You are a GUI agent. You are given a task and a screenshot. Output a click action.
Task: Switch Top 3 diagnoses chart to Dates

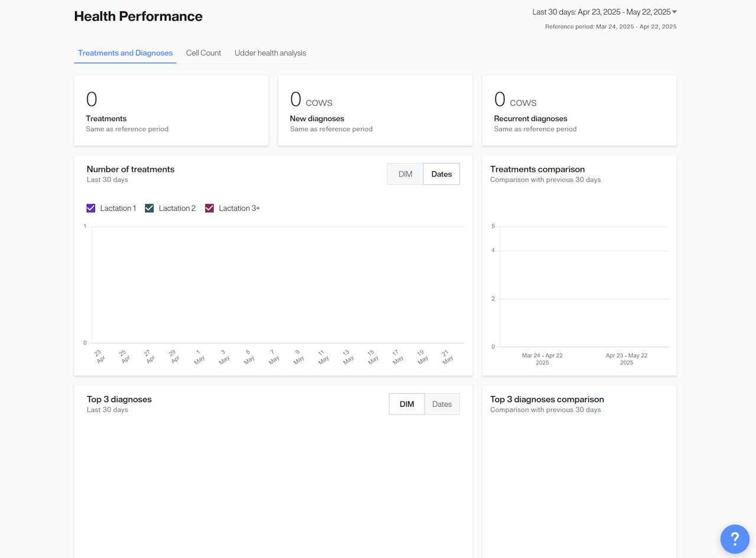442,404
